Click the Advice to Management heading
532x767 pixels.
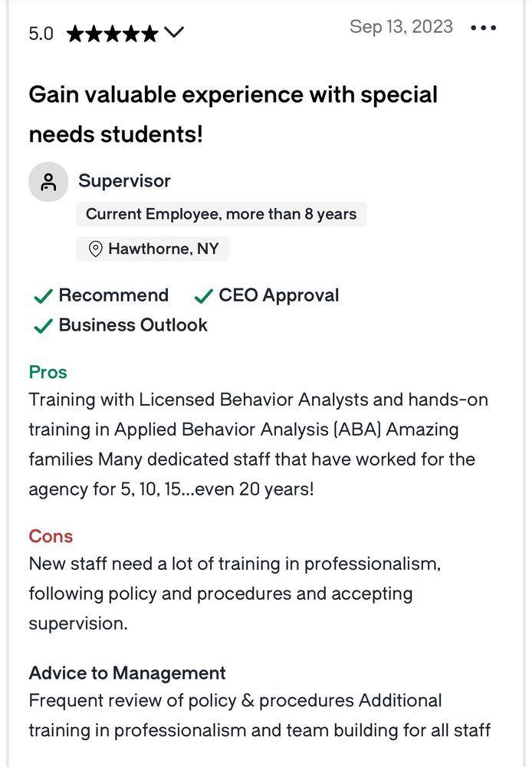pos(127,673)
